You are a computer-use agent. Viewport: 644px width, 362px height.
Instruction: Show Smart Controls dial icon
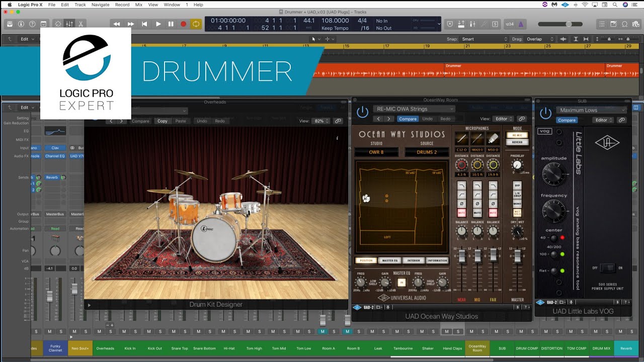coord(58,24)
